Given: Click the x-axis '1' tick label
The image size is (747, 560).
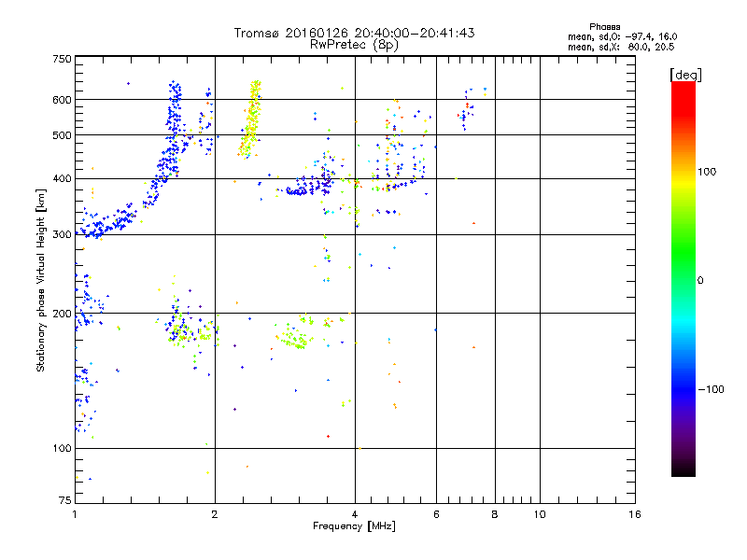Looking at the screenshot, I should click(75, 514).
